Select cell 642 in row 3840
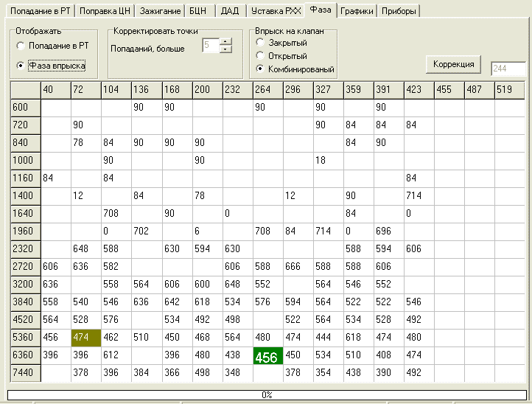 [x=177, y=302]
